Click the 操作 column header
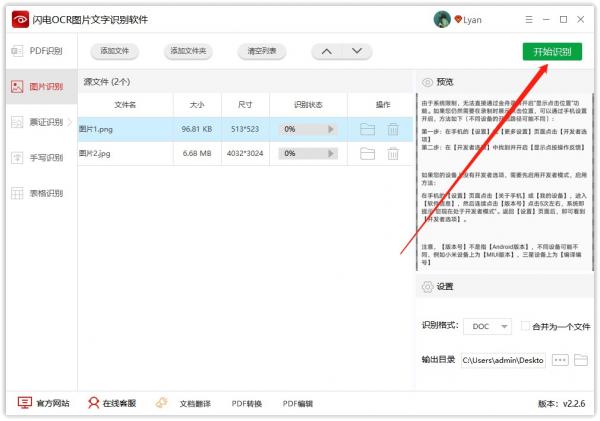The width and height of the screenshot is (600, 421). (383, 105)
